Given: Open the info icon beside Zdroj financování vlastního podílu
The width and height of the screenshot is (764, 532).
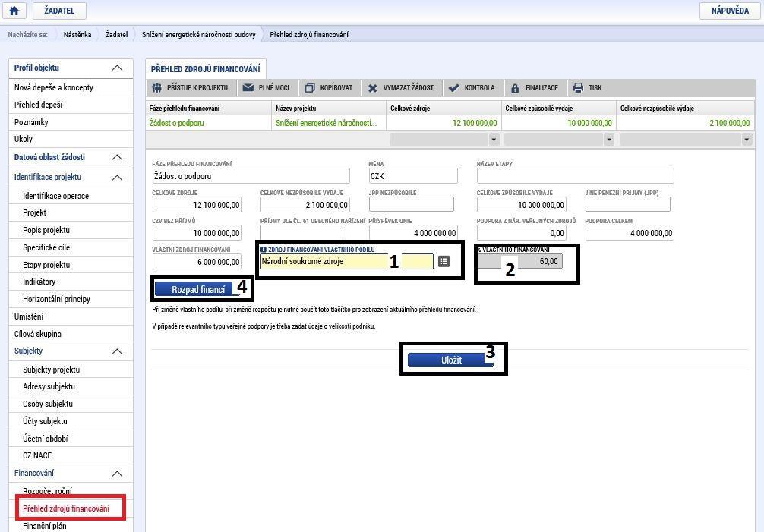Looking at the screenshot, I should (263, 250).
